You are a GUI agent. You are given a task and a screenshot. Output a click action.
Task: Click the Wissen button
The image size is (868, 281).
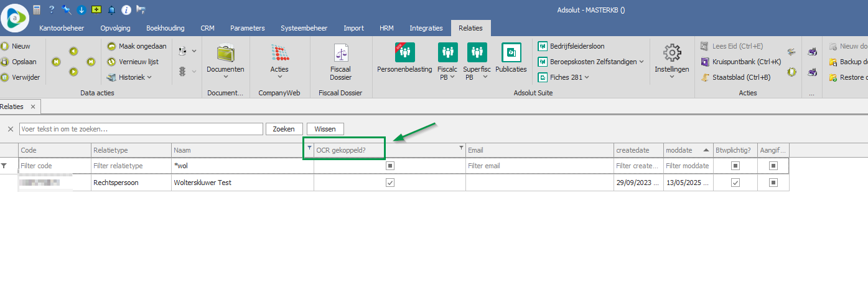tap(325, 129)
